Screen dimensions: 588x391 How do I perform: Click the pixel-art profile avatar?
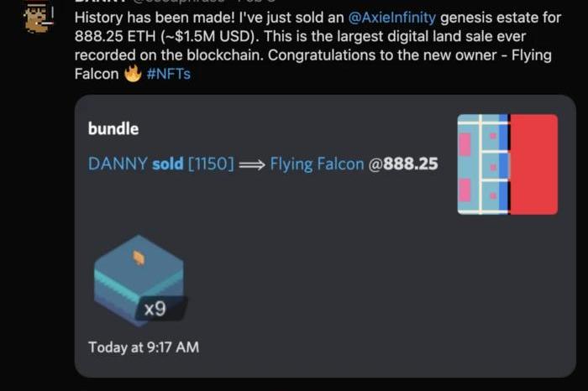tap(36, 16)
